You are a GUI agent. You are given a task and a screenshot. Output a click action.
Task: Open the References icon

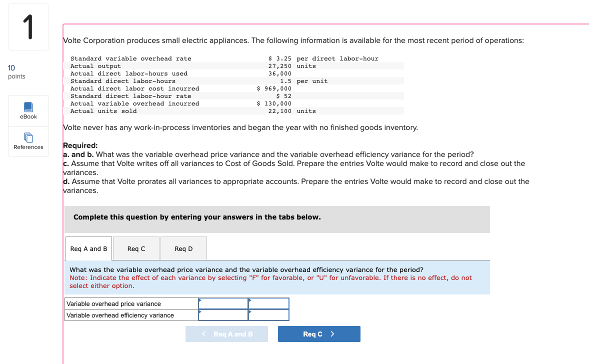pyautogui.click(x=28, y=137)
